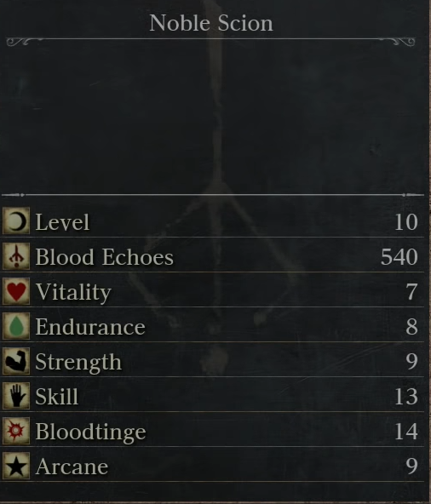Screen dimensions: 431x504
Task: Click the black hand Skill icon
Action: [x=16, y=396]
